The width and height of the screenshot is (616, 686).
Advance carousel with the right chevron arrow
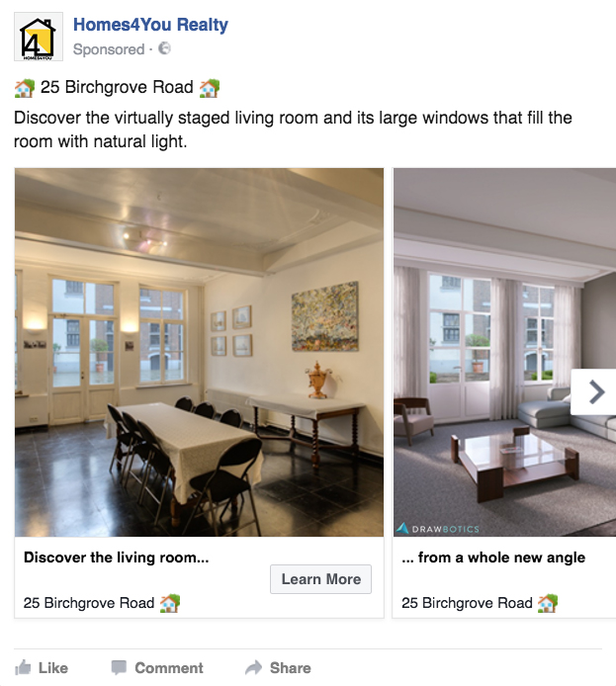[593, 392]
